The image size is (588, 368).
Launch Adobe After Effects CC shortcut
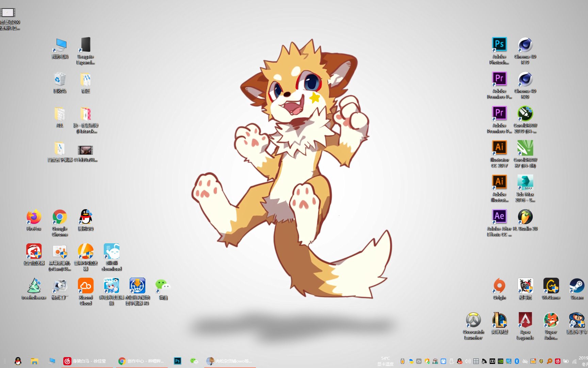click(x=499, y=223)
